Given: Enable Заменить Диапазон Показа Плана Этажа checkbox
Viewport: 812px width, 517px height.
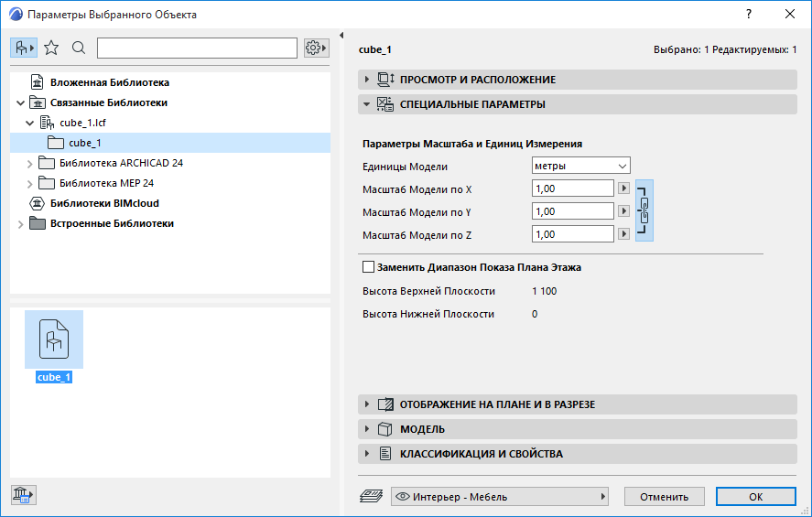Looking at the screenshot, I should 369,268.
